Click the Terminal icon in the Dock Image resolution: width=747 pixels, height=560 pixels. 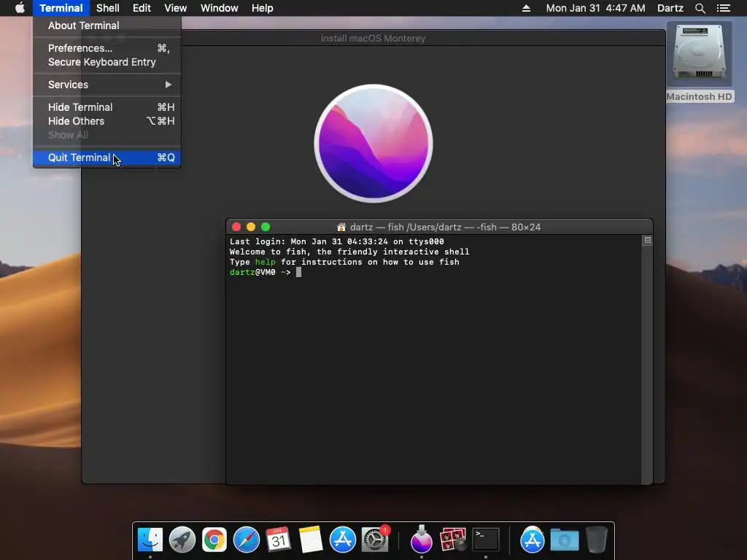point(485,540)
